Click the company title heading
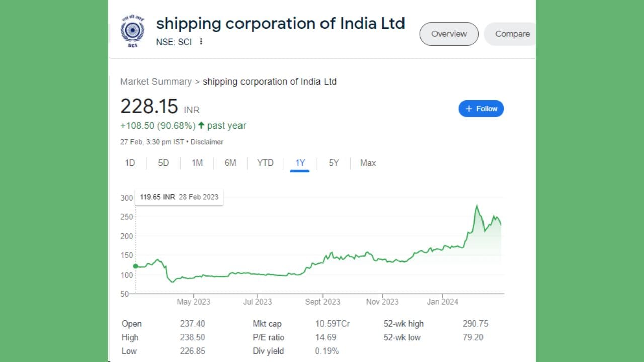 (280, 23)
